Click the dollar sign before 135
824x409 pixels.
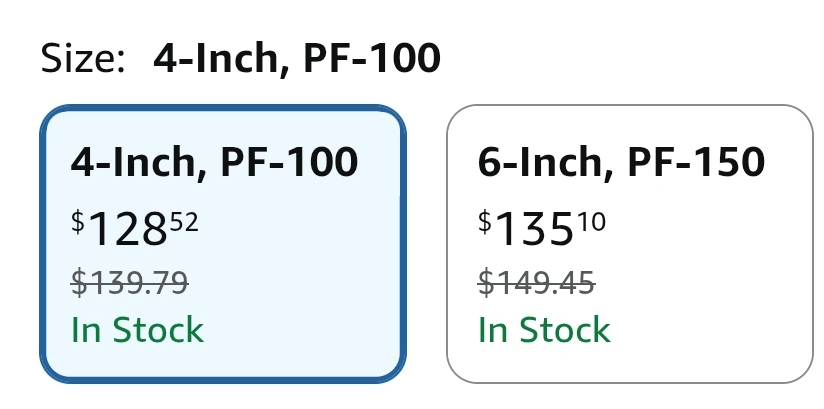[485, 221]
